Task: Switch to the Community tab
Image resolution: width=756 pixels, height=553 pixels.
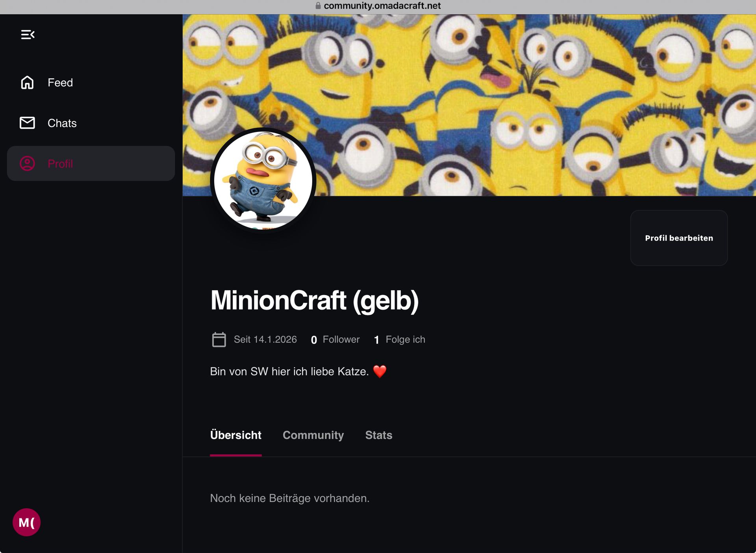Action: (313, 435)
